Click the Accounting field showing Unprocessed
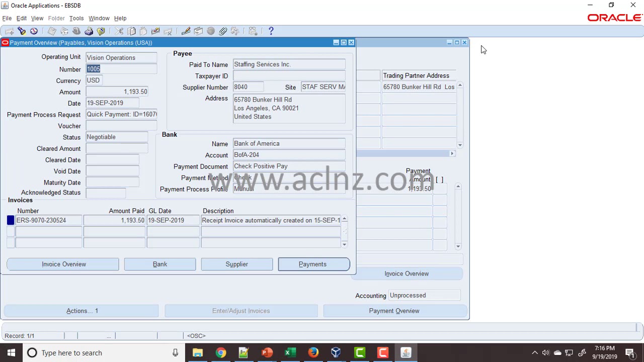Screen dimensions: 644x362 pos(424,296)
